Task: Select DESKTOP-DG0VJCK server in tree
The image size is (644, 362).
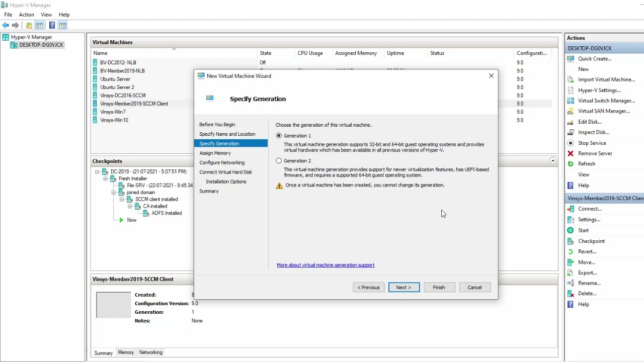Action: click(41, 45)
